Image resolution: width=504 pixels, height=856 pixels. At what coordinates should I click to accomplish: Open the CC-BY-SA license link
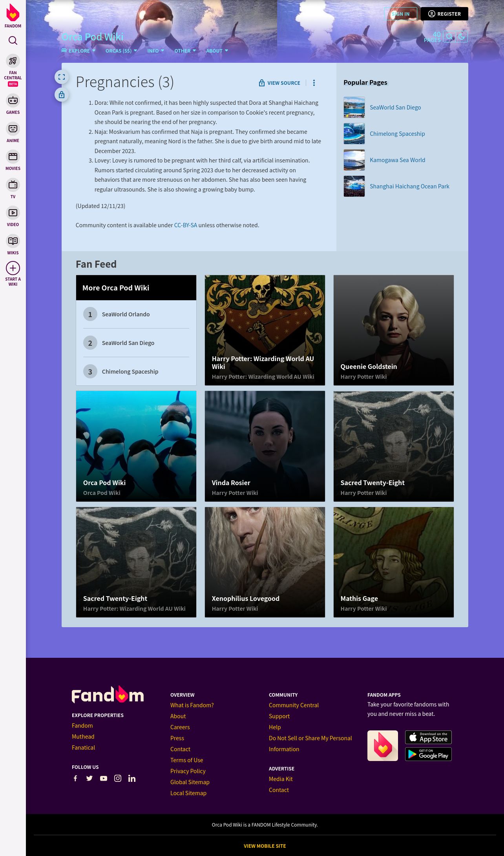tap(186, 225)
